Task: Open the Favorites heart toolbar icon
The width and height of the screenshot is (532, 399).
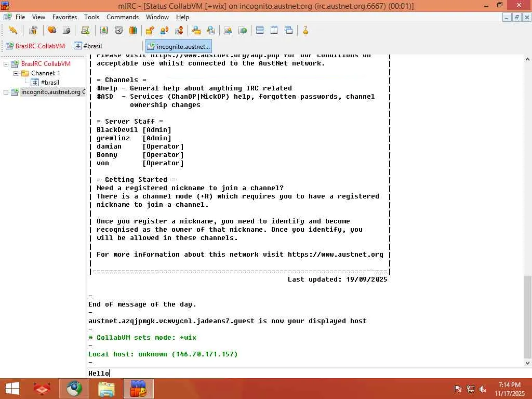Action: (52, 31)
